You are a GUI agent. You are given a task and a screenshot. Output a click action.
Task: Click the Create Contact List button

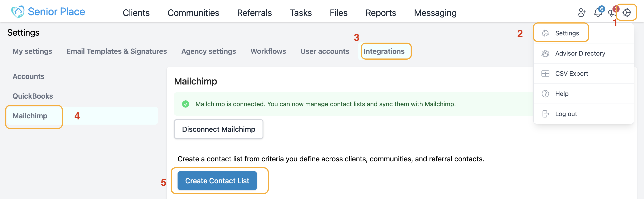point(217,181)
